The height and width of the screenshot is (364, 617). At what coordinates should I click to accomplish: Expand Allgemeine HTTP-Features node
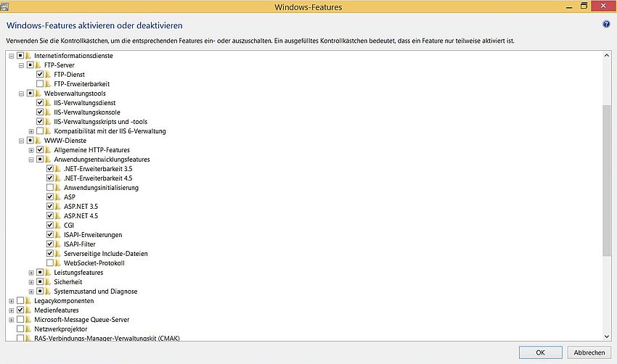coord(31,150)
